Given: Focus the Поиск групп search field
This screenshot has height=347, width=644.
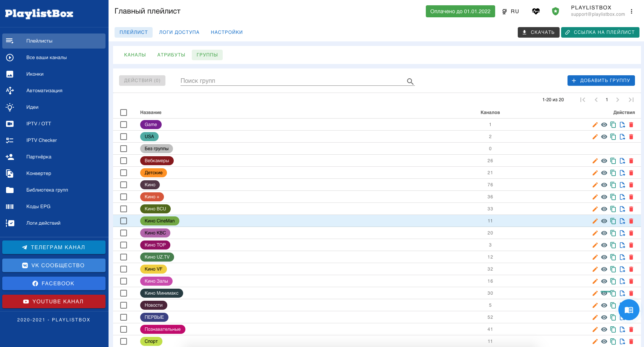Looking at the screenshot, I should [292, 81].
